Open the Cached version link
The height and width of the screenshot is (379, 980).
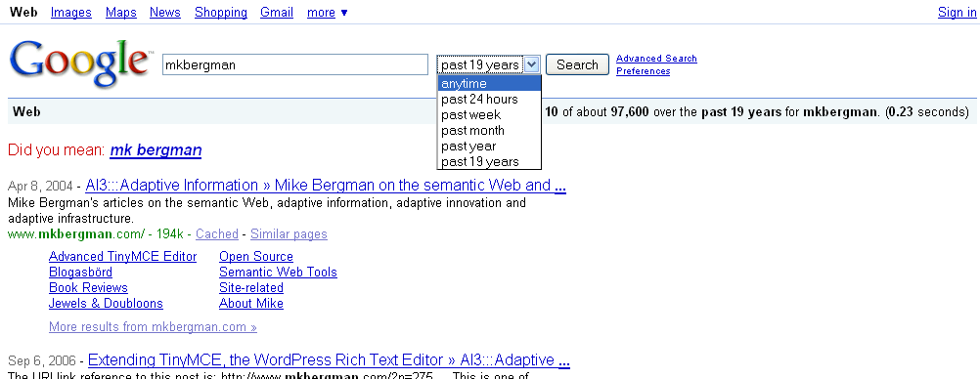[x=217, y=234]
